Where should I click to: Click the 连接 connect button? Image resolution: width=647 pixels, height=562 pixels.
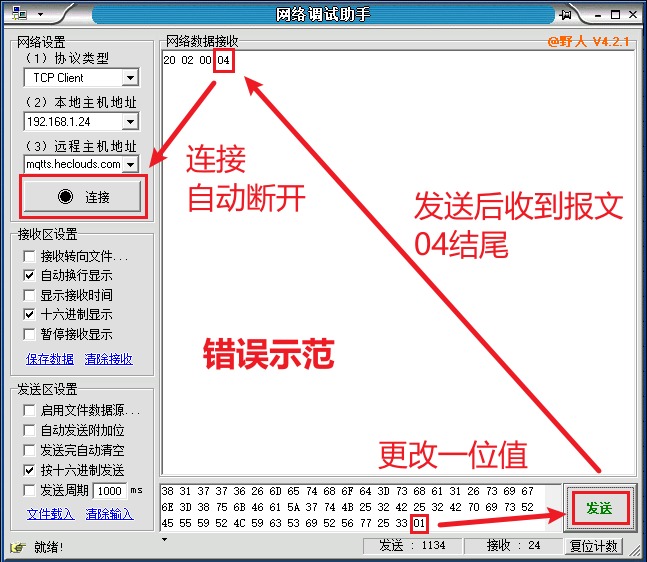pyautogui.click(x=83, y=196)
